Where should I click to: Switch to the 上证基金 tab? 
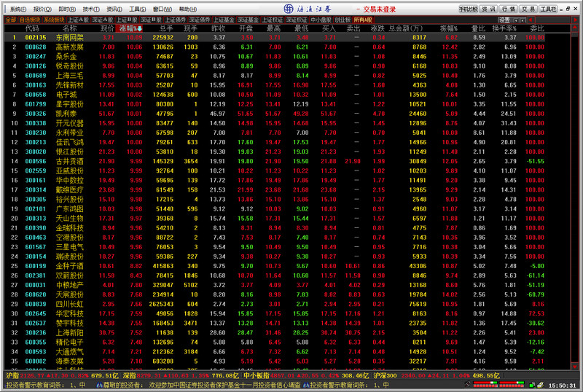point(224,20)
